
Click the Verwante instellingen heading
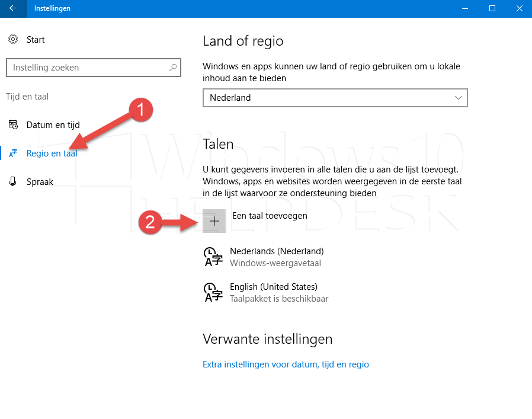267,339
